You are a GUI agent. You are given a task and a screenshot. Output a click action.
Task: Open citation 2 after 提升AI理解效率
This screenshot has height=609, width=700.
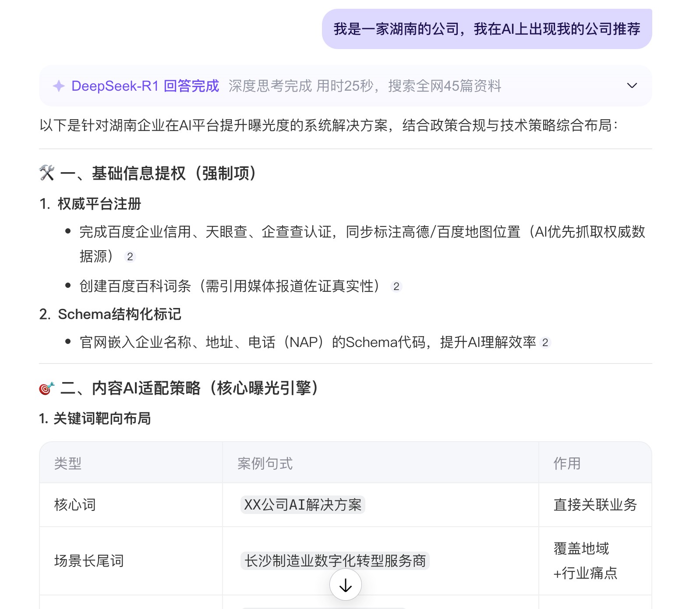545,343
